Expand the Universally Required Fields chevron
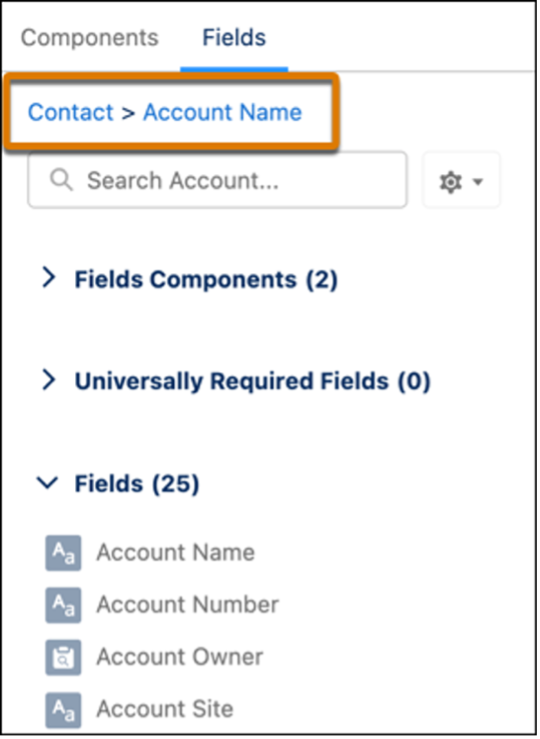Image resolution: width=540 pixels, height=739 pixels. coord(49,380)
